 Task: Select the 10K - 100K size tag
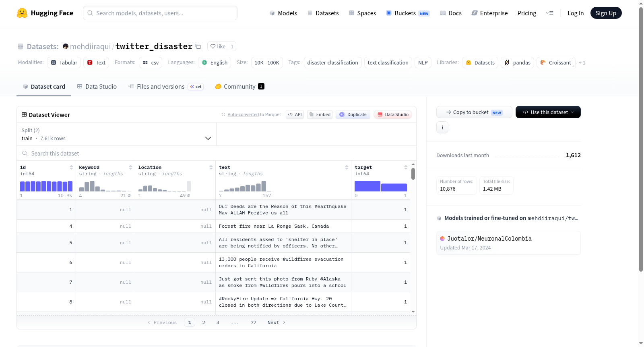click(267, 62)
